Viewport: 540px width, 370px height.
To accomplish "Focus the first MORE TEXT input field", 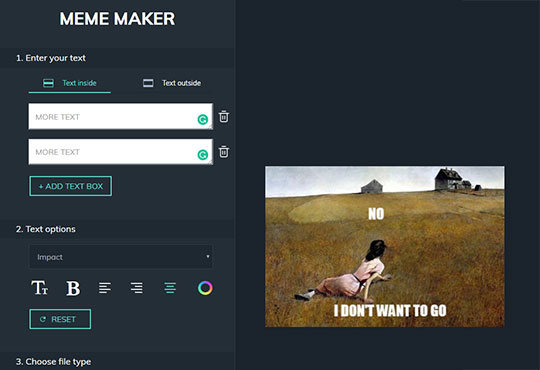I will [x=121, y=116].
